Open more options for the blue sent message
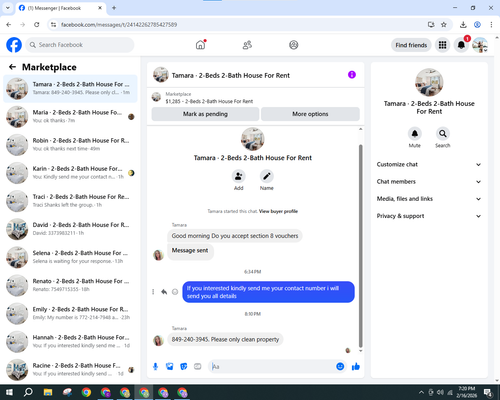500x400 pixels. [153, 292]
